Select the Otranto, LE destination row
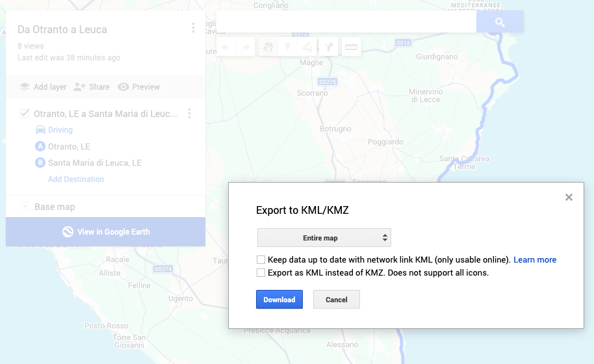 pyautogui.click(x=69, y=147)
